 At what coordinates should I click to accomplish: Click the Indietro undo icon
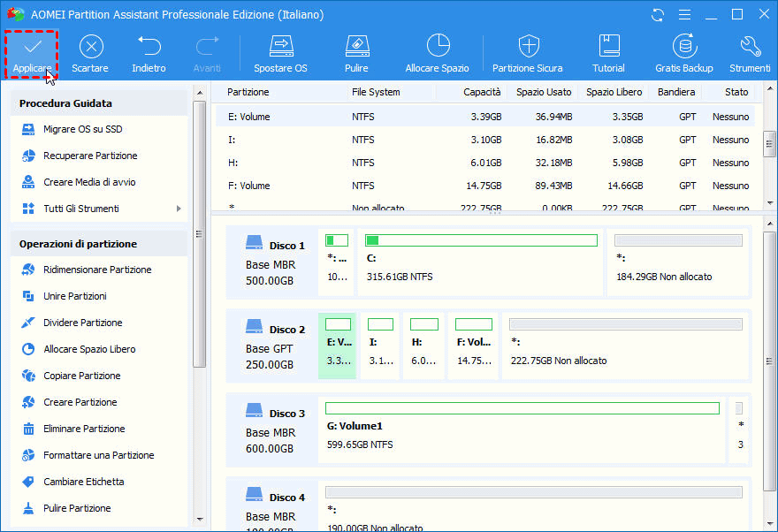pyautogui.click(x=149, y=47)
